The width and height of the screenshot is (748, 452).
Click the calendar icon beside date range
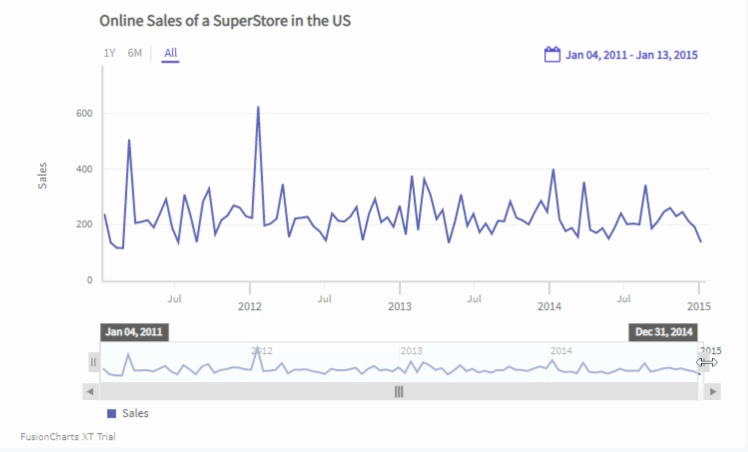tap(551, 54)
